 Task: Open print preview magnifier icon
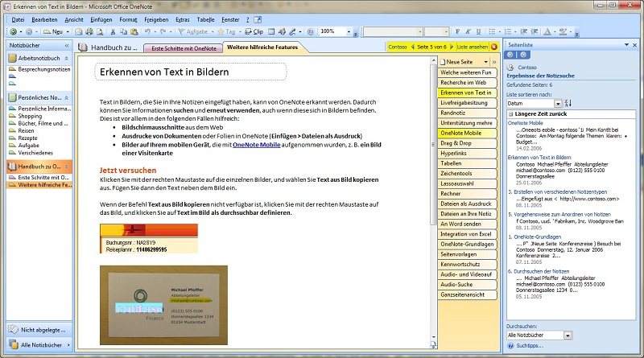99,31
